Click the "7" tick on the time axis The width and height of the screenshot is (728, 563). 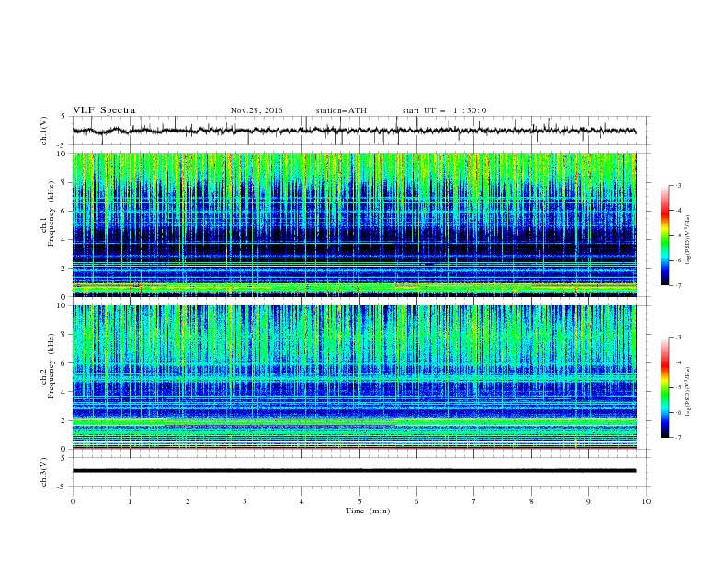474,501
